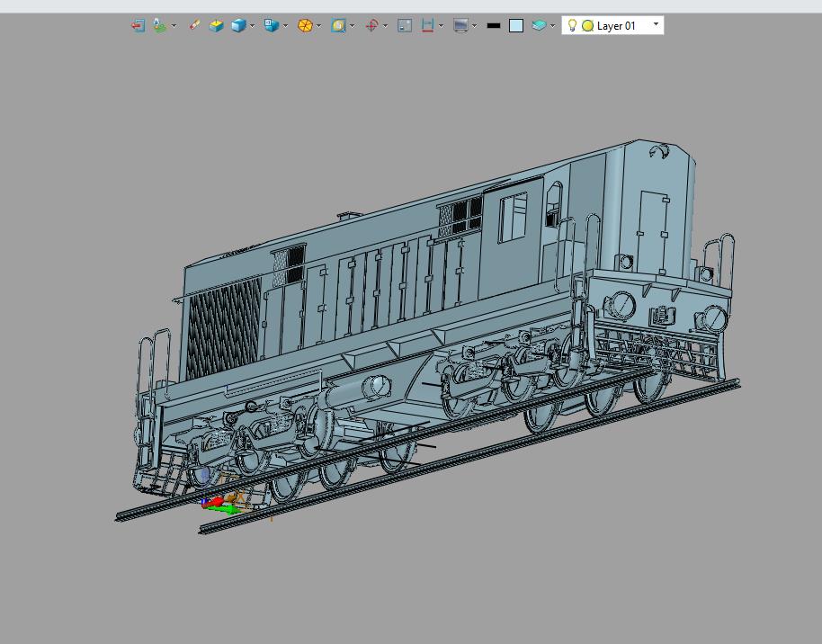This screenshot has height=644, width=822.
Task: Select the Layer 01 name text
Action: coord(616,26)
